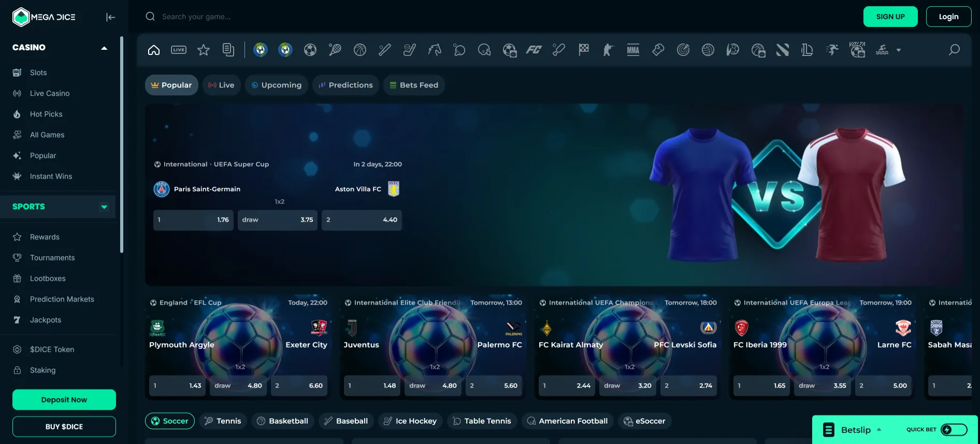Open favorites star icon in sports bar
The image size is (980, 444).
[x=204, y=50]
